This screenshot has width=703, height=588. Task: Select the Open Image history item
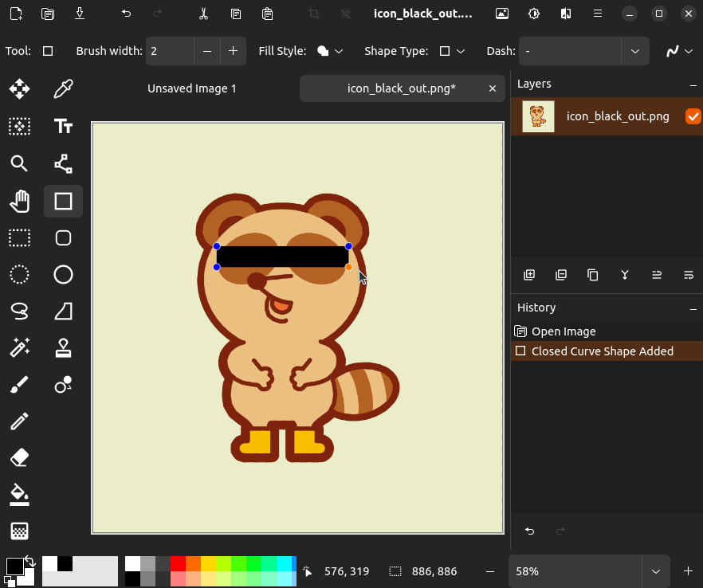pos(607,331)
